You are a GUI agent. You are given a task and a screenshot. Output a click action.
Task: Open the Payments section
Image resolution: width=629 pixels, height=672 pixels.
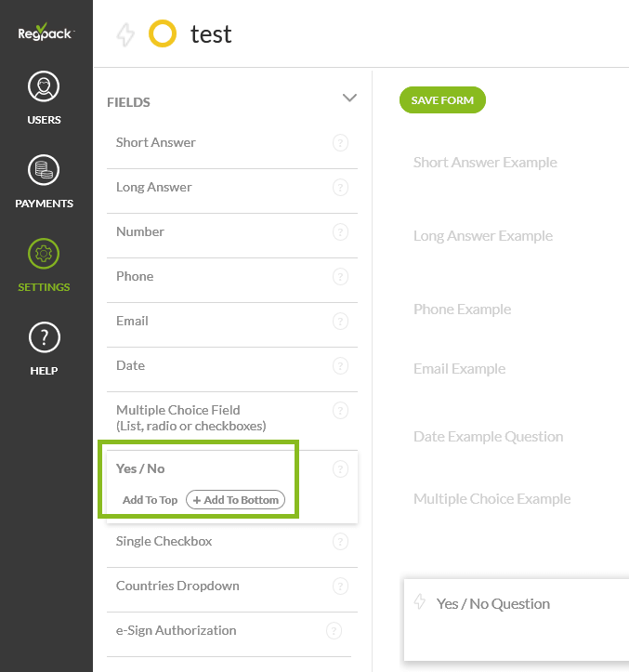[45, 181]
